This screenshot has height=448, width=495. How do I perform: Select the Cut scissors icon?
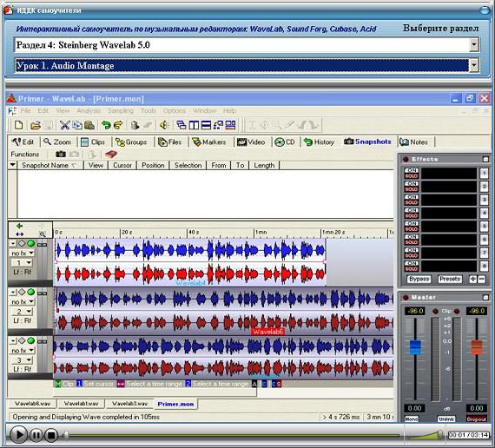(x=65, y=125)
